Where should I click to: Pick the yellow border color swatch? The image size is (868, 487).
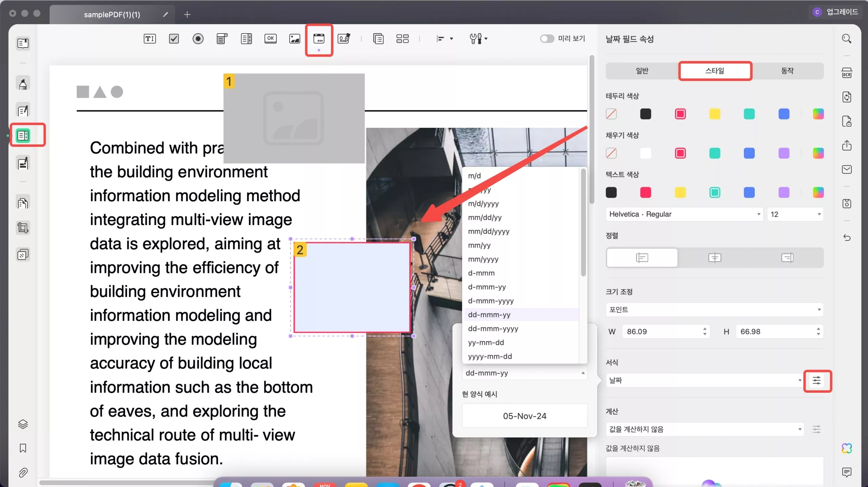tap(715, 114)
